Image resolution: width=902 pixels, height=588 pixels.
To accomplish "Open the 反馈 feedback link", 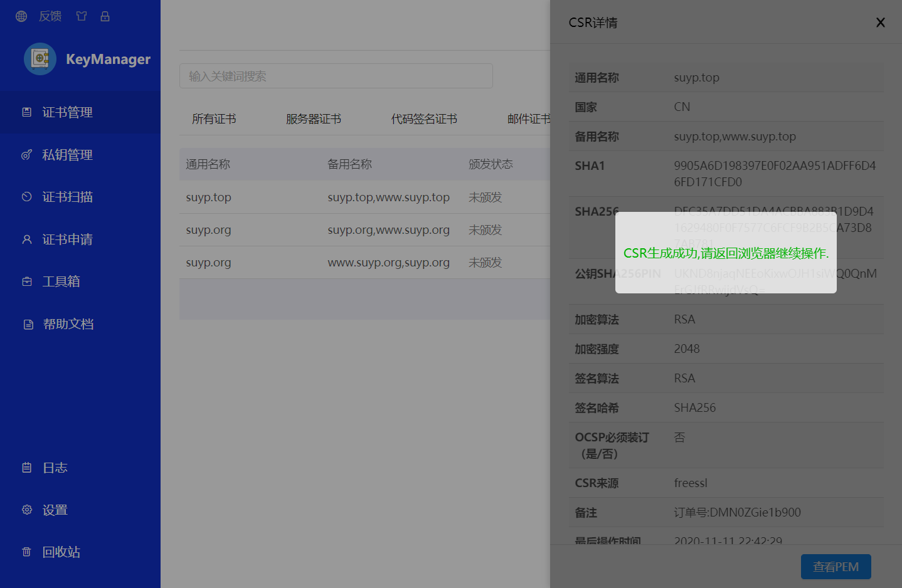I will point(50,16).
